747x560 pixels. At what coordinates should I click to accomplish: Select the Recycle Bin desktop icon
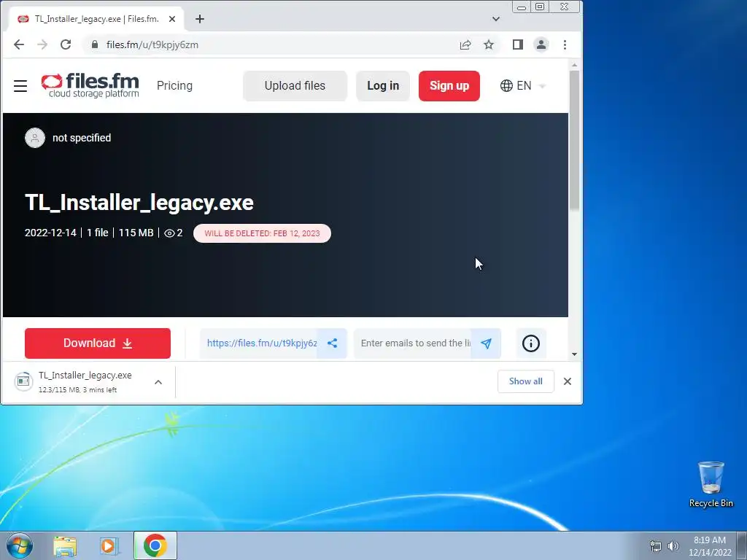[711, 485]
